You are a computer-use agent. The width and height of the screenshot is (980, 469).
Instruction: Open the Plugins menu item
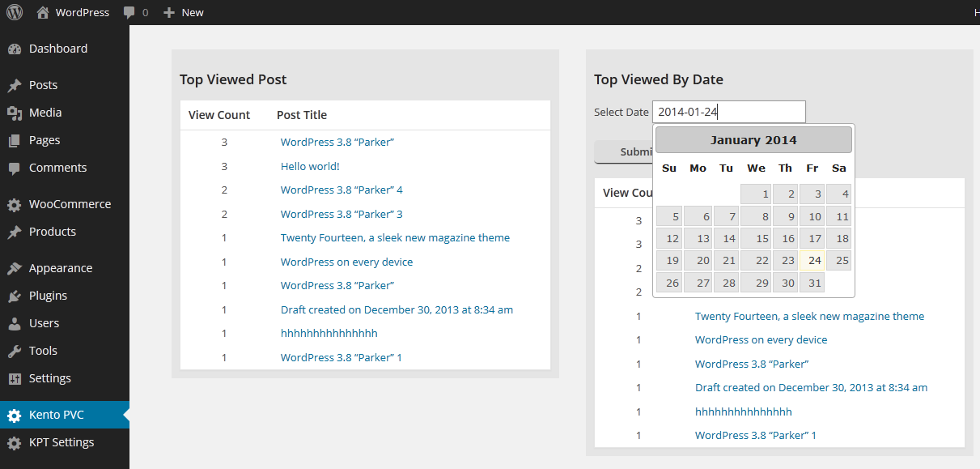65,296
